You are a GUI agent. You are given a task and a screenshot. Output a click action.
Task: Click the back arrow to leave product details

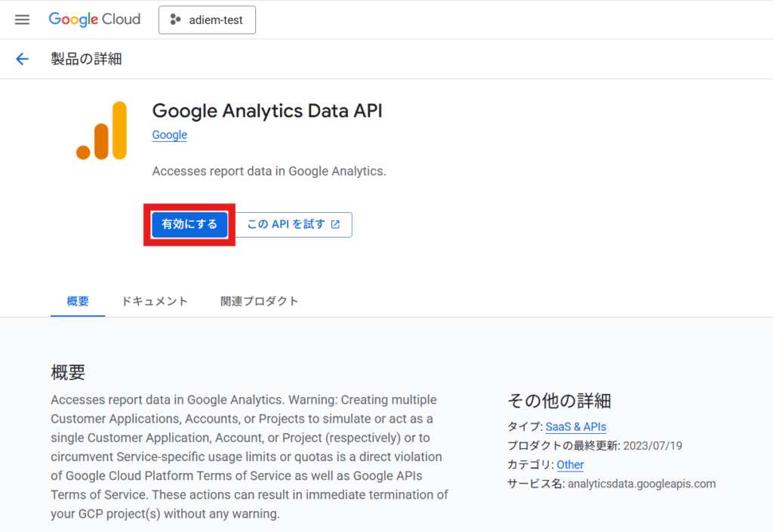[22, 59]
